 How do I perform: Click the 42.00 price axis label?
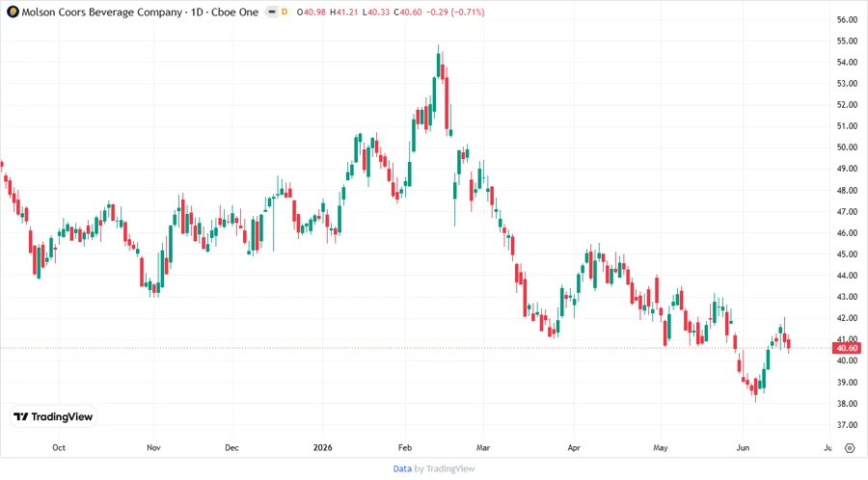pos(847,318)
